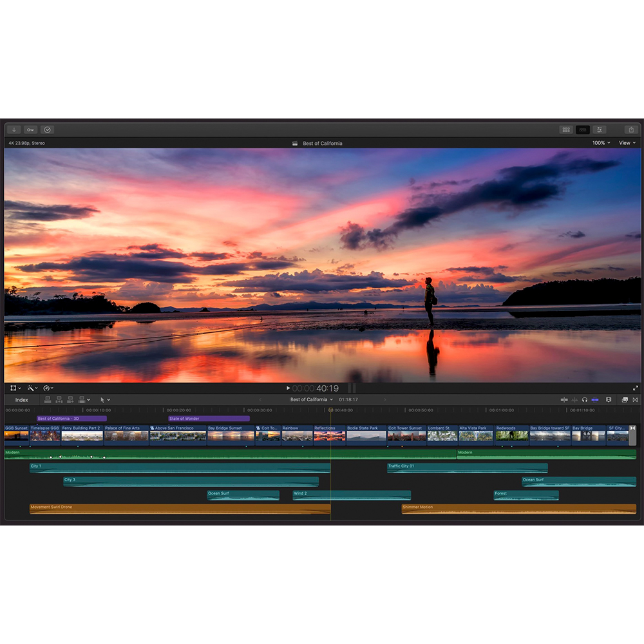
Task: Click the playhead marker on timeline ruler
Action: coord(331,410)
